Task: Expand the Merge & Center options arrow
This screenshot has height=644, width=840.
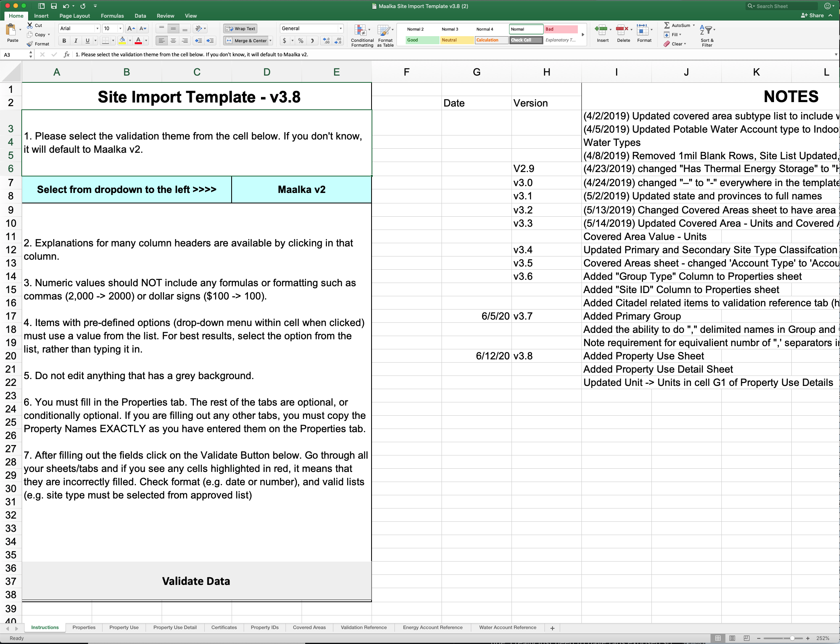Action: tap(271, 41)
